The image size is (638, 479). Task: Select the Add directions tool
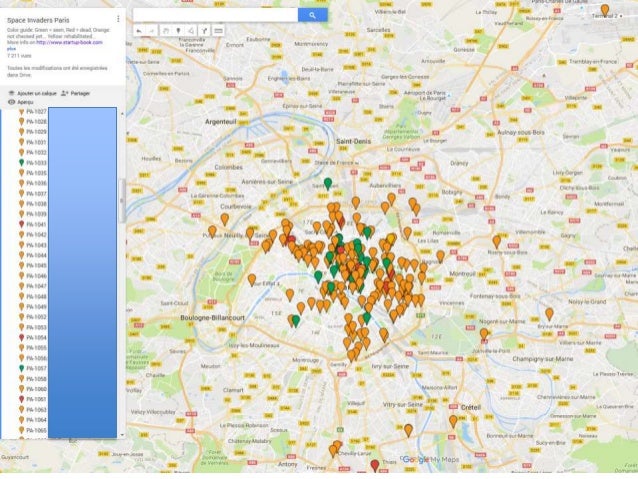pyautogui.click(x=204, y=31)
